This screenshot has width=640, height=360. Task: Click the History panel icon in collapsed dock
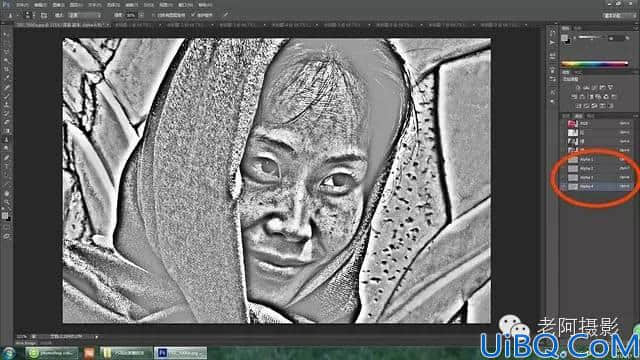[552, 33]
